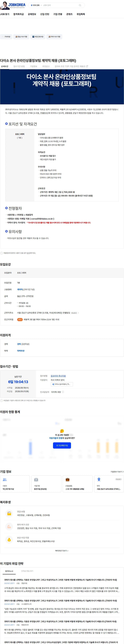This screenshot has height=644, width=124.
Task: Select the 야간근로수당 benefit tag
Action: pos(38,37)
